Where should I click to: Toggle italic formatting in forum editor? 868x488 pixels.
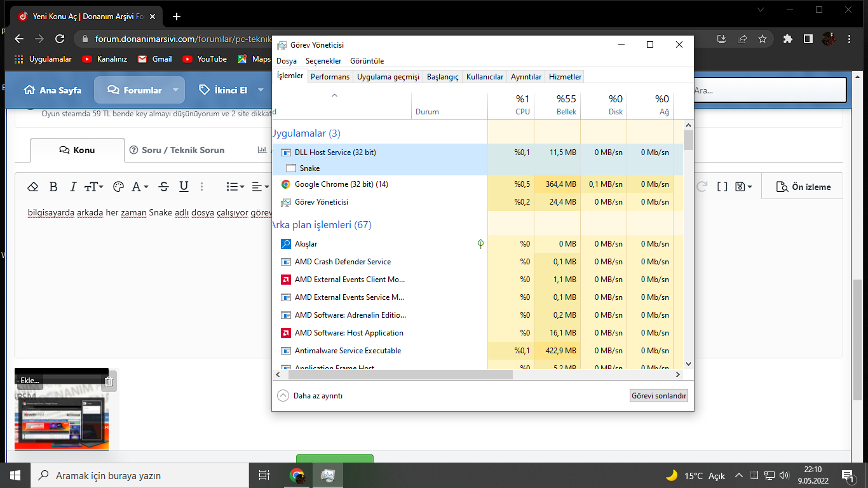[x=73, y=187]
